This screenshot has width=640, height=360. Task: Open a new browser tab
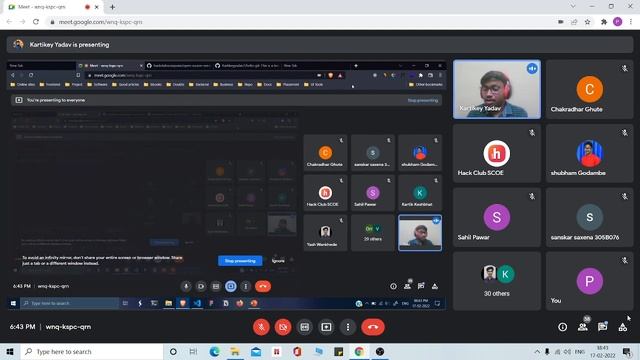[112, 7]
